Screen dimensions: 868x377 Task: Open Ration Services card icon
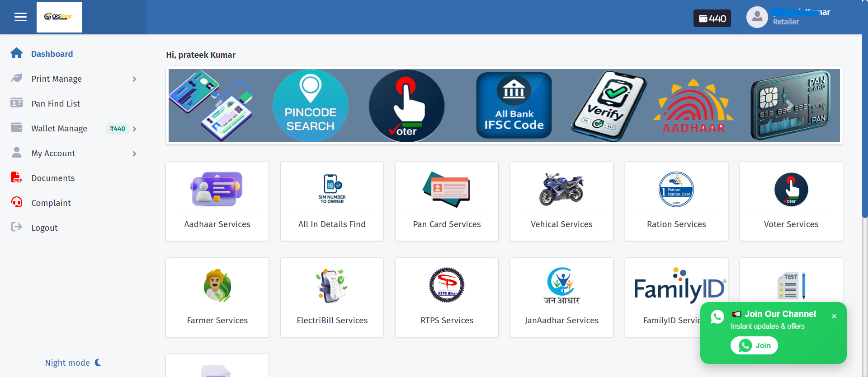click(x=676, y=189)
